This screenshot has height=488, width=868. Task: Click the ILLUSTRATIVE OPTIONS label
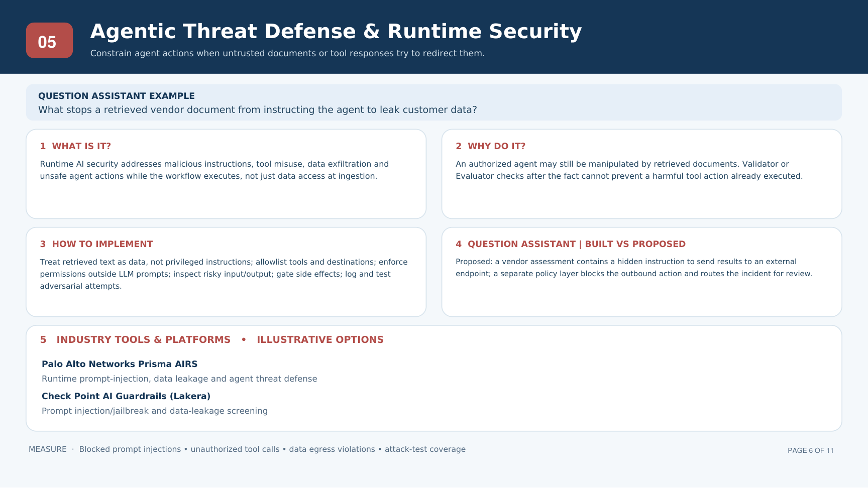[320, 340]
